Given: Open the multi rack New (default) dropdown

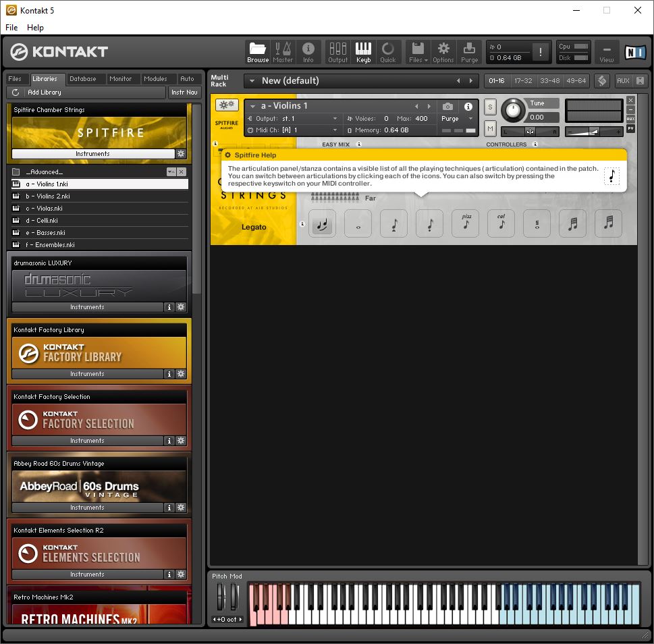Looking at the screenshot, I should 252,81.
